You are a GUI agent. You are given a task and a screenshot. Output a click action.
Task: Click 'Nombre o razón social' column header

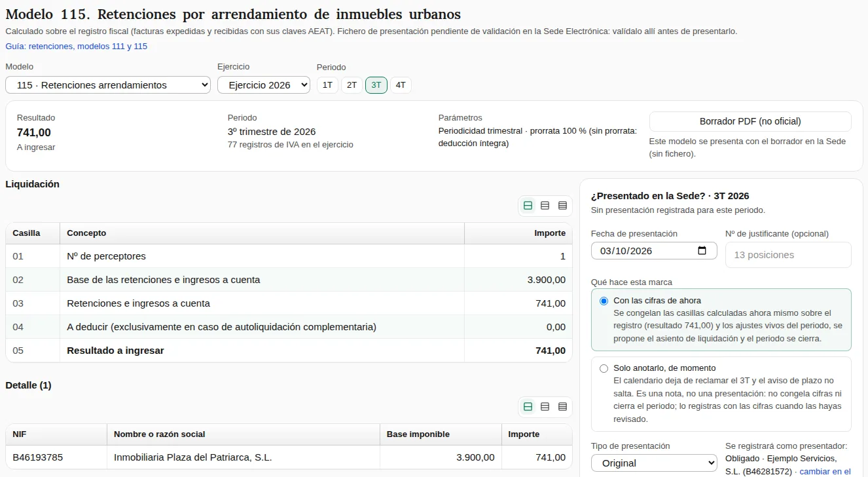[x=244, y=434]
